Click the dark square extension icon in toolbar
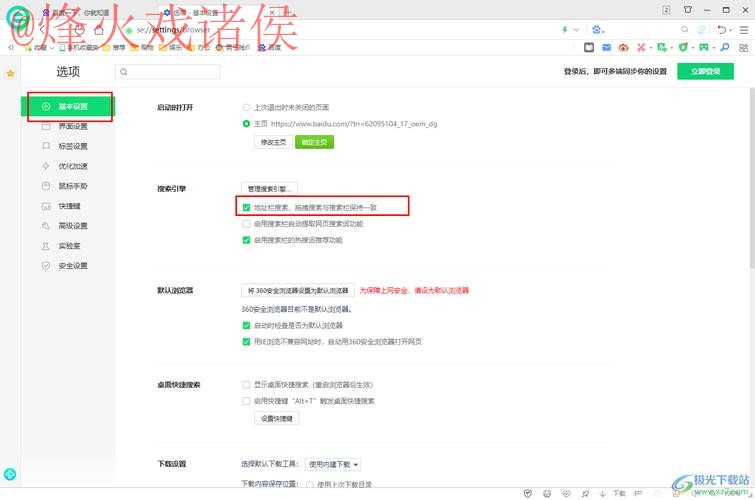Screen dimensions: 755x500 click(x=589, y=47)
